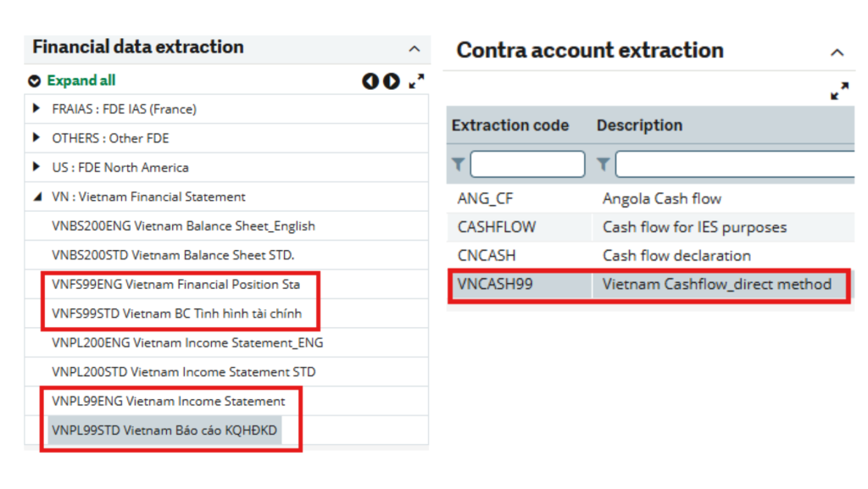The height and width of the screenshot is (489, 868).
Task: Collapse the Contra account extraction panel
Action: pos(837,52)
